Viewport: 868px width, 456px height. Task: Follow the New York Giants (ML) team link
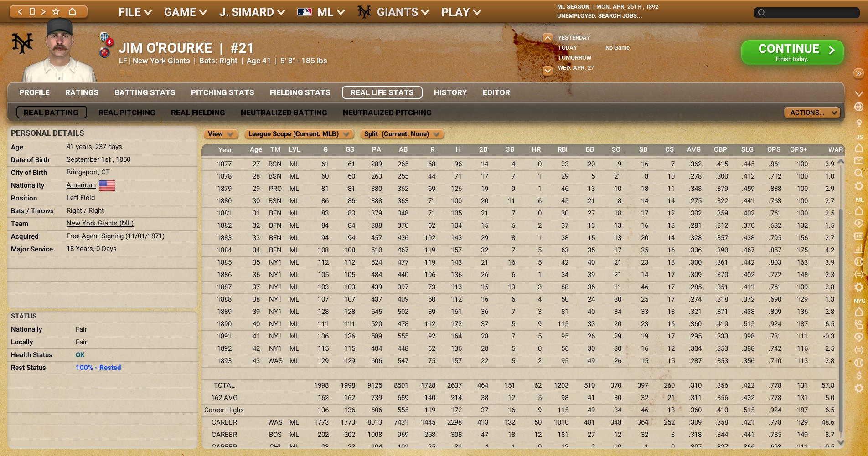pyautogui.click(x=100, y=223)
